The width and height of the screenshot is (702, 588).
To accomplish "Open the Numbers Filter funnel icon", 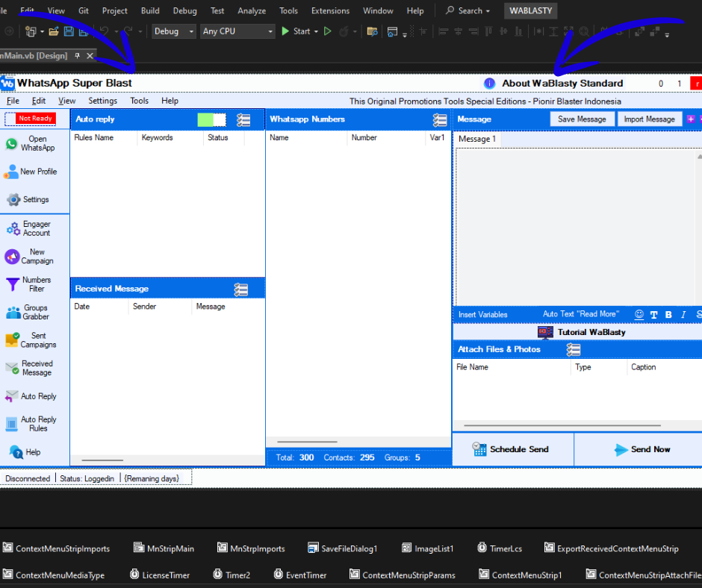I will tap(12, 284).
